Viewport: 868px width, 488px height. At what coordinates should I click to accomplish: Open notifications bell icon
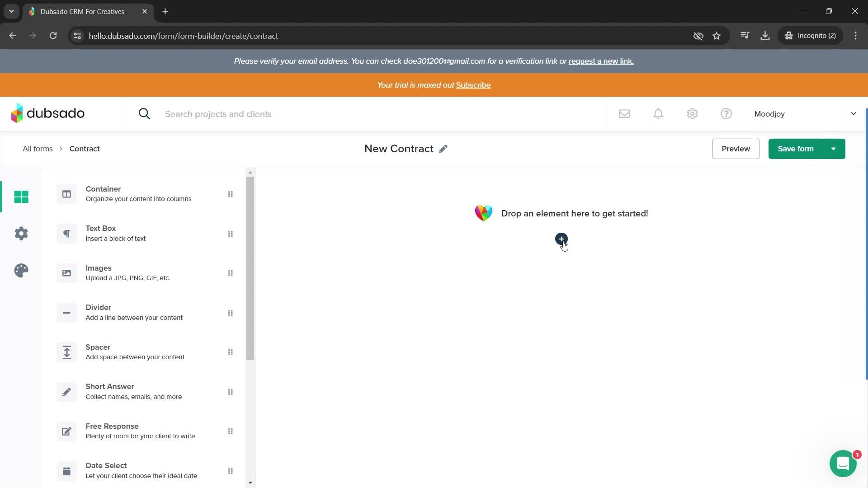tap(658, 114)
